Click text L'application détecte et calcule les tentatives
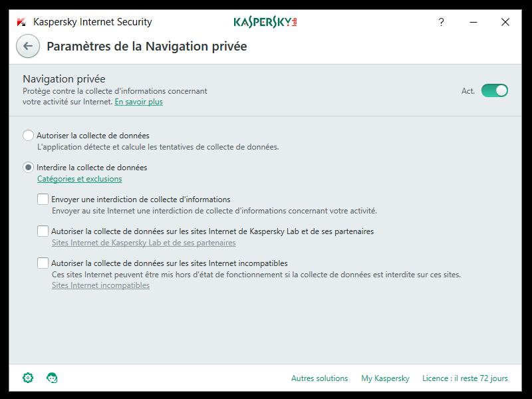The image size is (532, 399). coord(158,147)
